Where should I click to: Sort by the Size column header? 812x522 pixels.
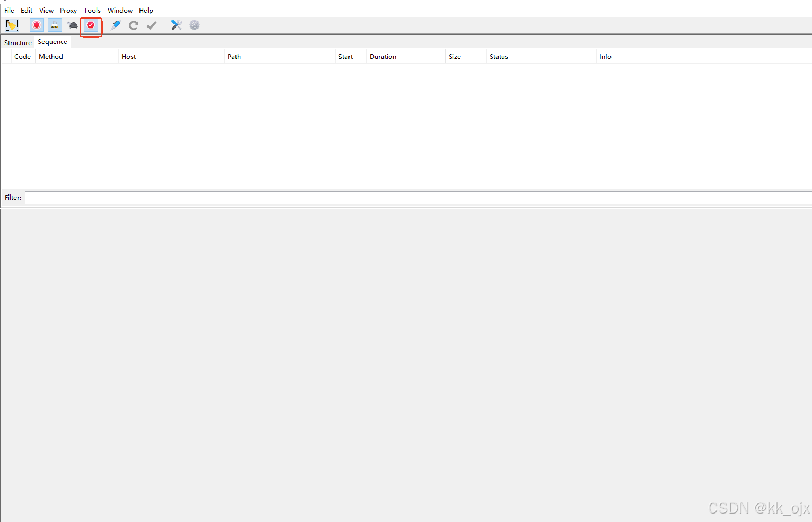tap(466, 56)
